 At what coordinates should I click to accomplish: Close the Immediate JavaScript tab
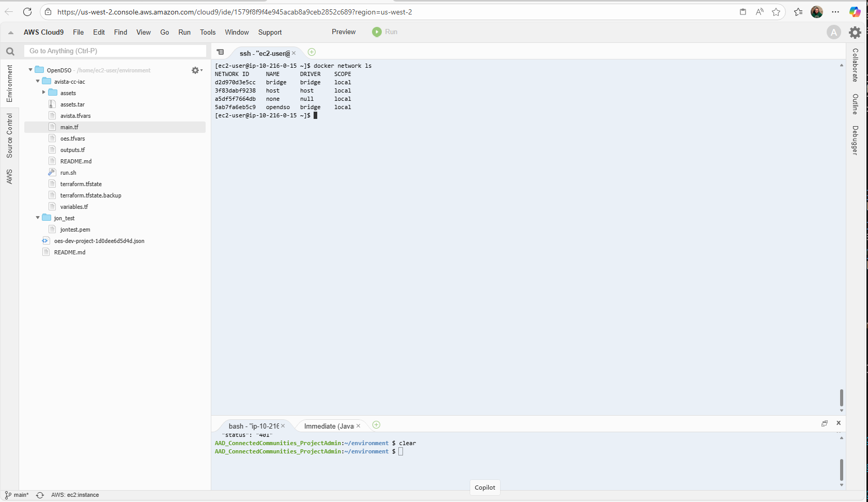[358, 426]
